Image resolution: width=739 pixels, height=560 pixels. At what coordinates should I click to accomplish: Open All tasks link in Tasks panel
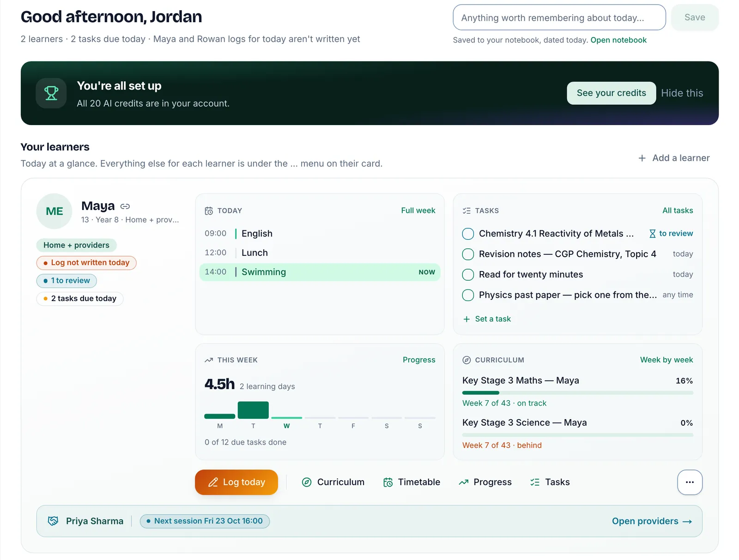[x=678, y=211]
